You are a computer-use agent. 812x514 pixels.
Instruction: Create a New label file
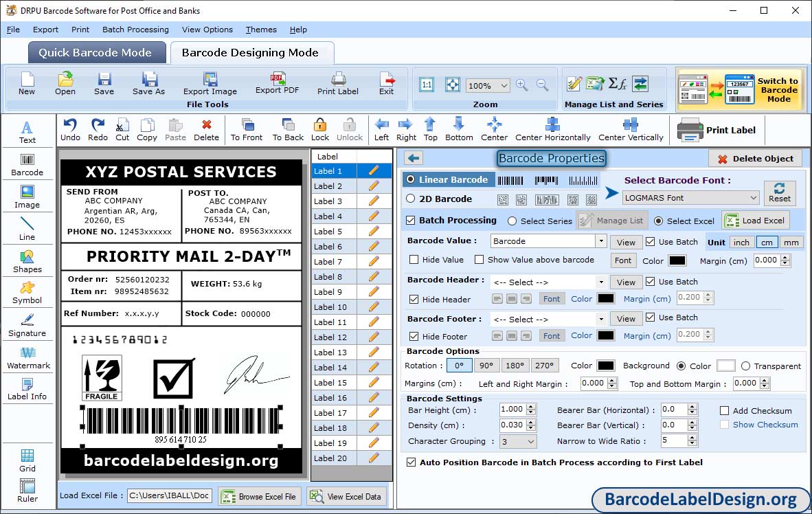27,84
